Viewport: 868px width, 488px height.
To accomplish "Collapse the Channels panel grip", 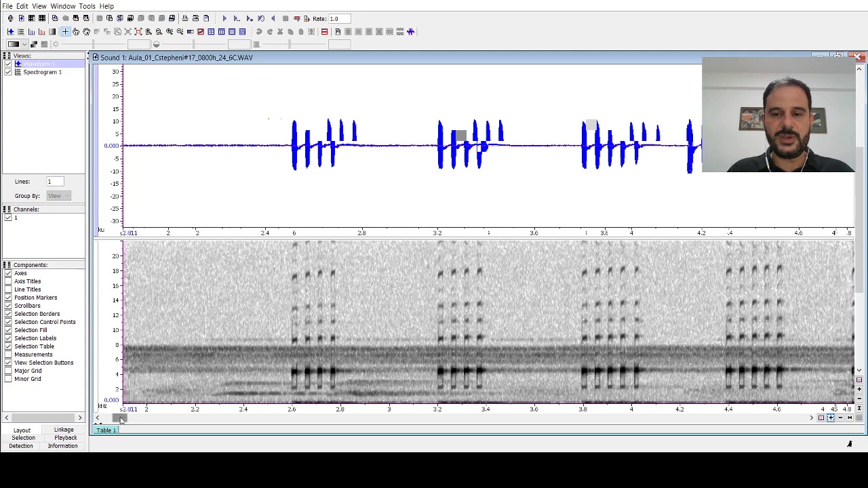I will point(7,209).
